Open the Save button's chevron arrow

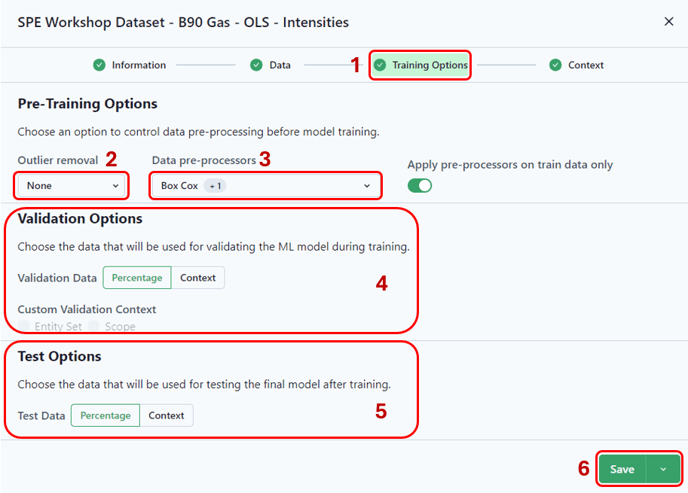coord(663,469)
